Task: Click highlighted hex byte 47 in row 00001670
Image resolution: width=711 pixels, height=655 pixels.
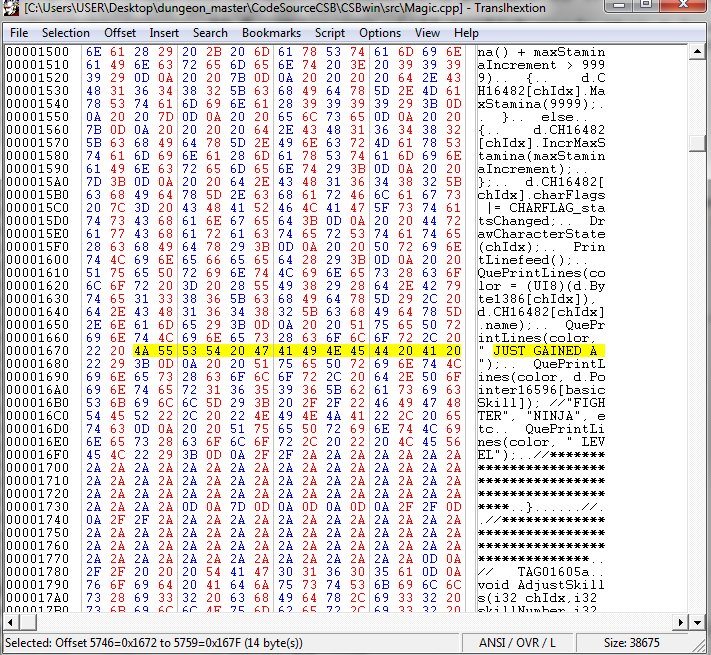Action: pyautogui.click(x=261, y=351)
